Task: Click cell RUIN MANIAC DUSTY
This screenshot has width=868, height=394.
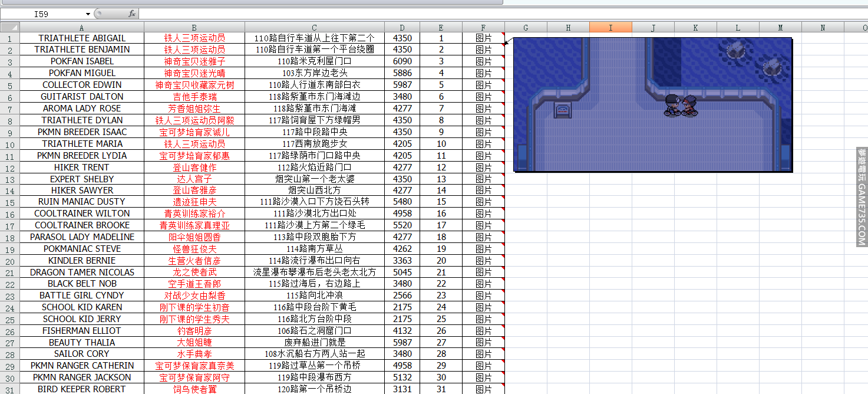Action: (x=82, y=202)
